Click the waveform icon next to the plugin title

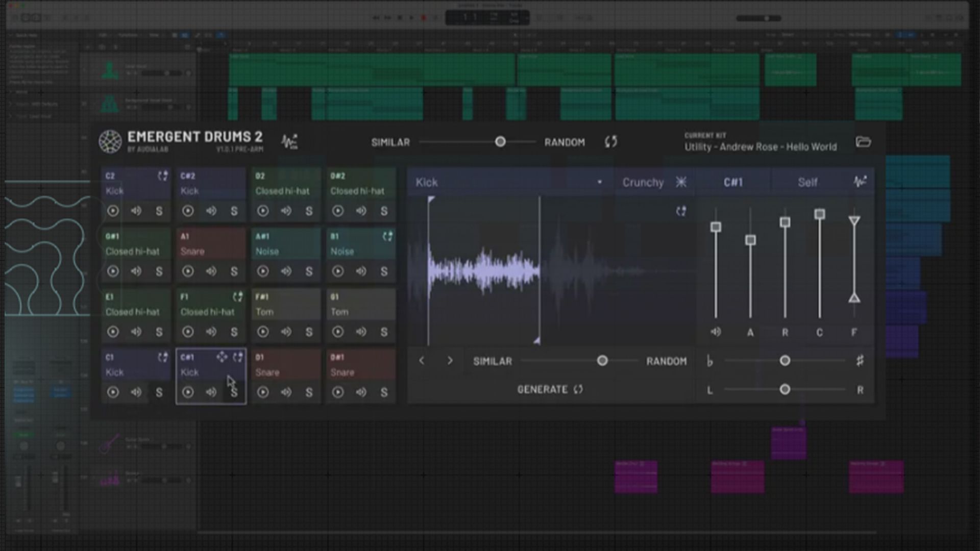click(289, 141)
